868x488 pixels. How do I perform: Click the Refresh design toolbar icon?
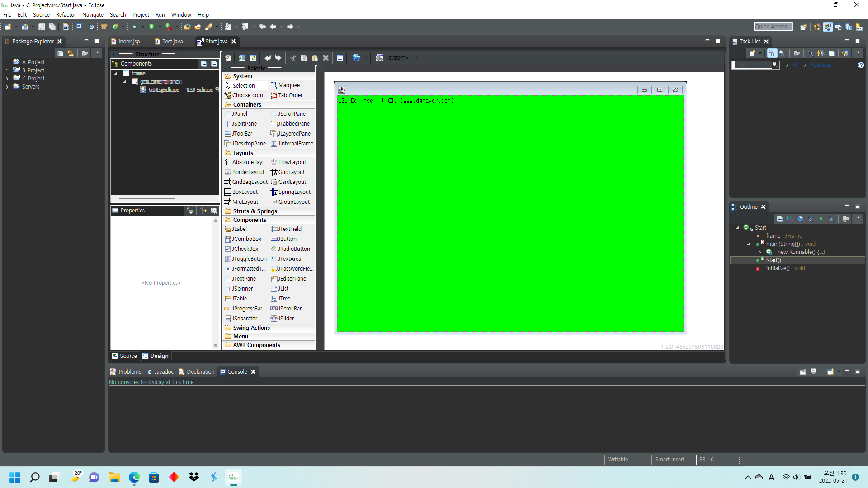(x=253, y=58)
